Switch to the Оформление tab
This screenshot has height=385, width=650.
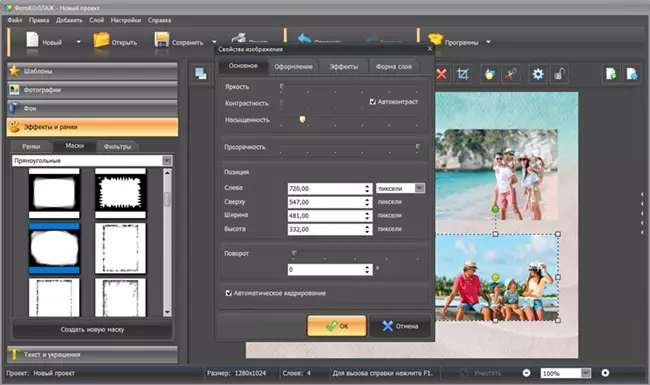tap(293, 66)
